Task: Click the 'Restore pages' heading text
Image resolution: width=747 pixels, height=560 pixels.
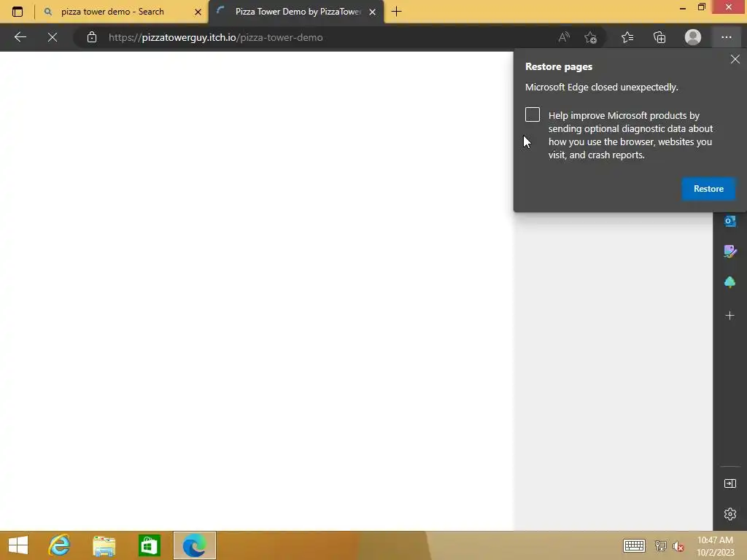Action: [x=558, y=66]
